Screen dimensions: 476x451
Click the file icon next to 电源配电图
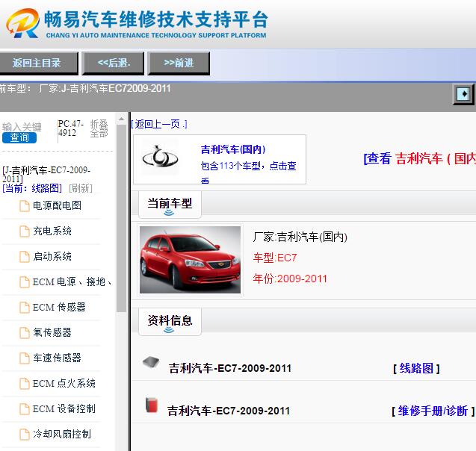[x=25, y=206]
